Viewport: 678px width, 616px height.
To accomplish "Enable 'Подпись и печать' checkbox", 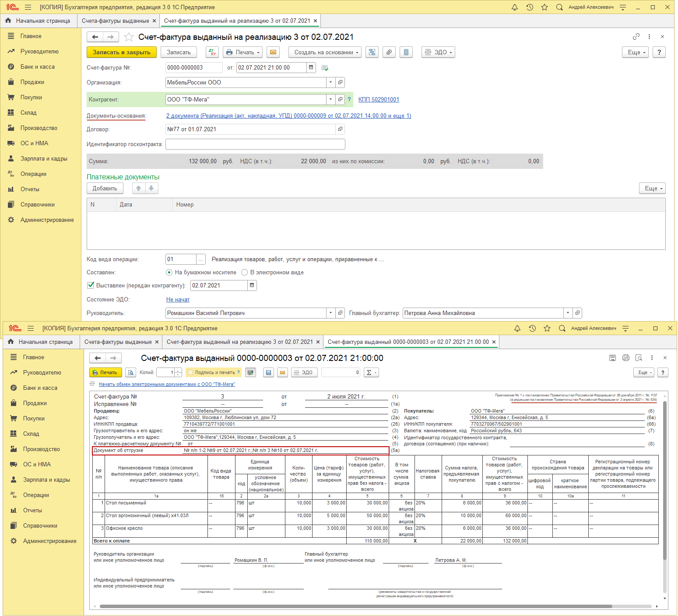I will (190, 372).
